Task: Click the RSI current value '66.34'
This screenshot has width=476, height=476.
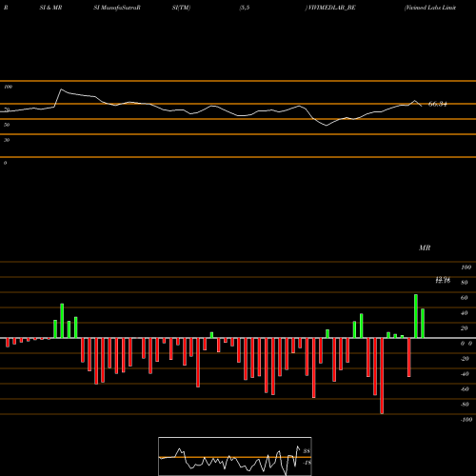Action: click(x=438, y=104)
